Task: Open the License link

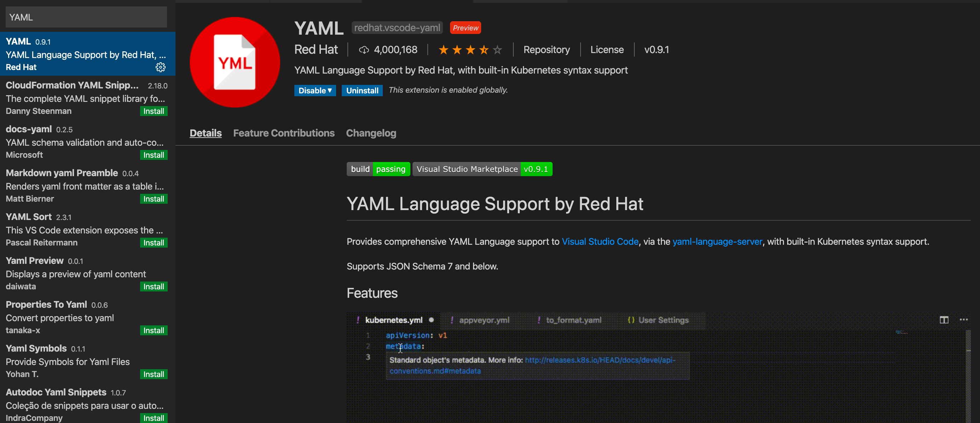Action: coord(607,50)
